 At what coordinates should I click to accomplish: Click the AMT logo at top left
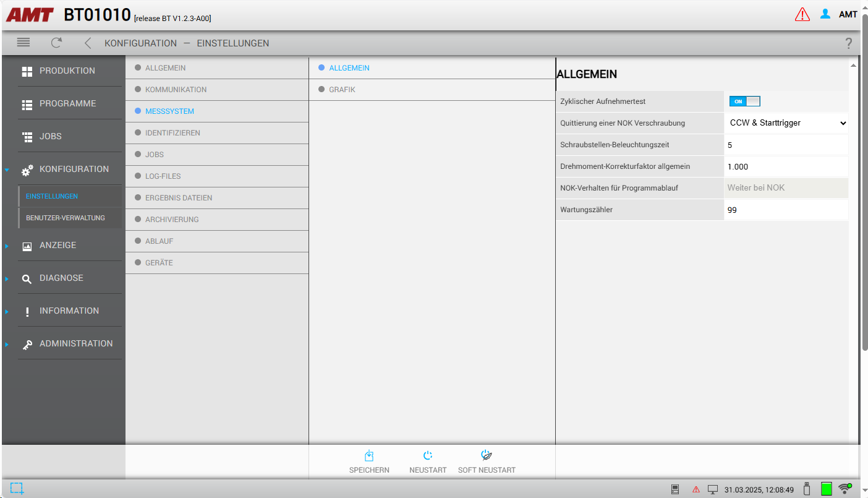click(30, 15)
